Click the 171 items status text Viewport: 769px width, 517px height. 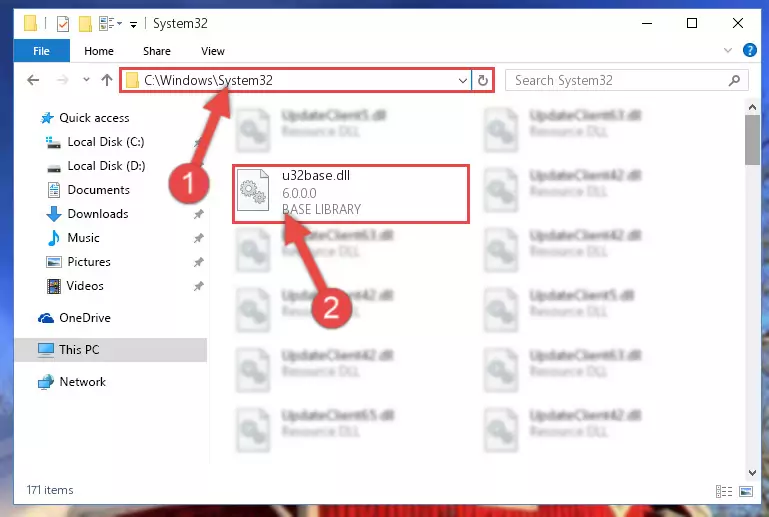[x=50, y=490]
